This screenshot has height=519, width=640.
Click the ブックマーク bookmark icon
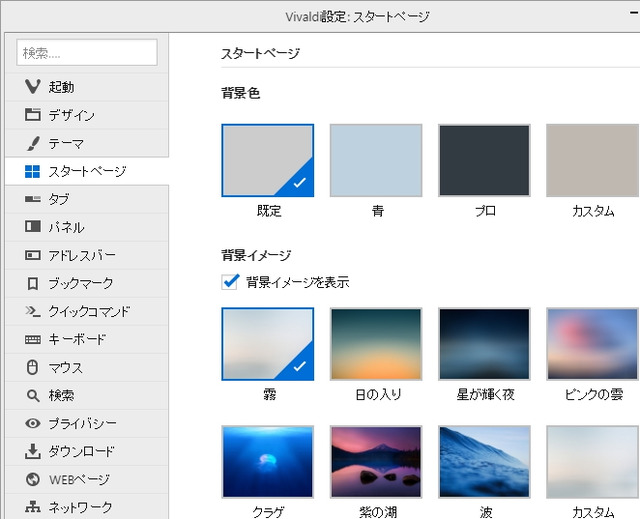coord(33,284)
